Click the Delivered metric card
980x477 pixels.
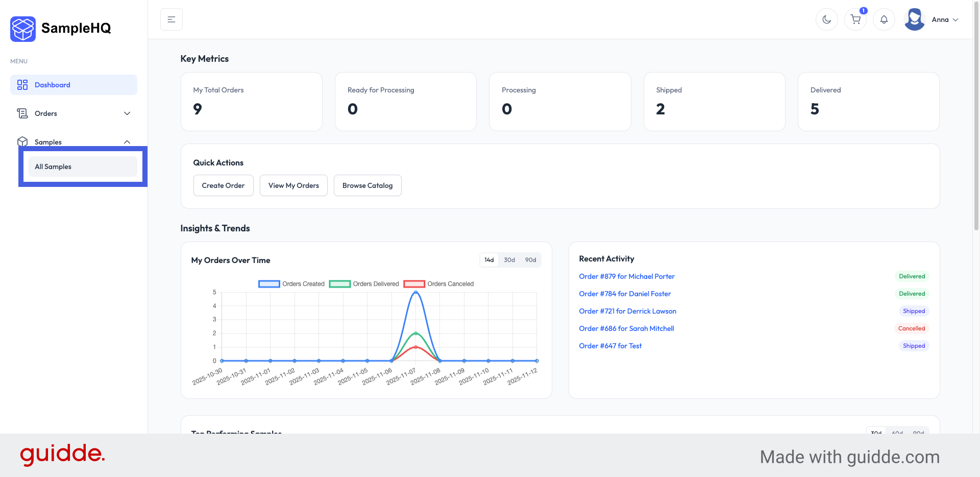pyautogui.click(x=868, y=102)
